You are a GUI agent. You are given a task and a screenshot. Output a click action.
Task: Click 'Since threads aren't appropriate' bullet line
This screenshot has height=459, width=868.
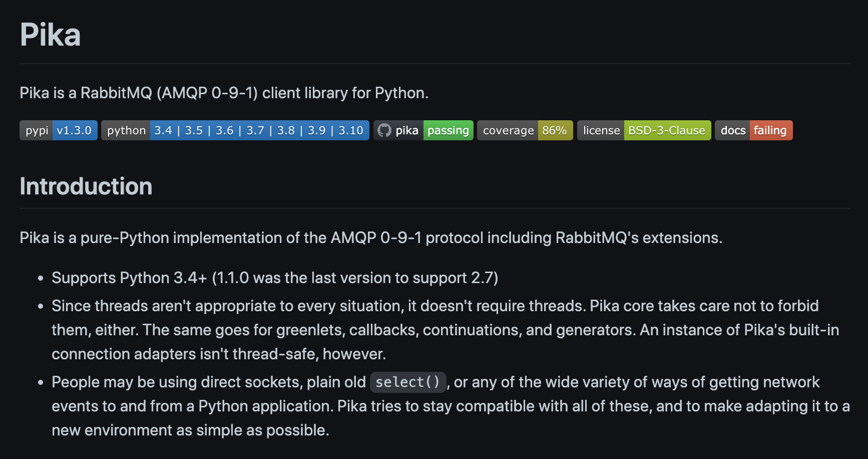(435, 306)
